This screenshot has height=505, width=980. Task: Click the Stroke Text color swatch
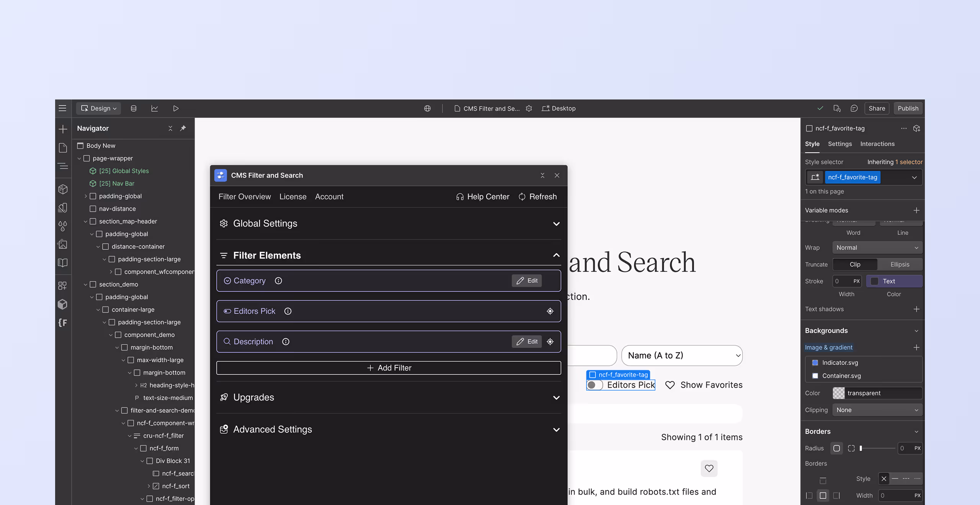click(874, 281)
